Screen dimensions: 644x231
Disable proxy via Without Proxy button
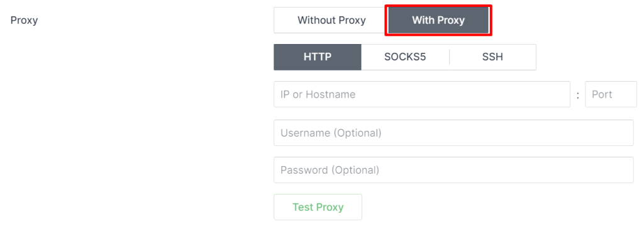[331, 20]
